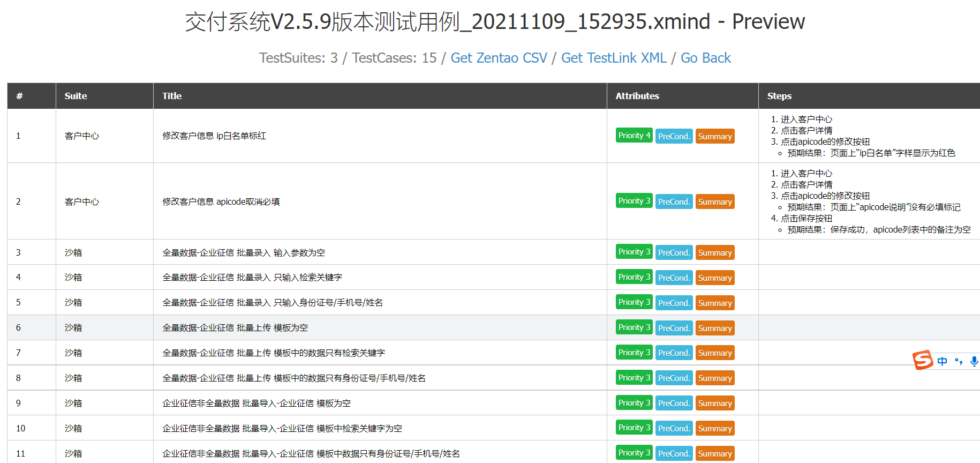Image resolution: width=980 pixels, height=463 pixels.
Task: Click PreCond. badge in row 7
Action: pyautogui.click(x=674, y=353)
